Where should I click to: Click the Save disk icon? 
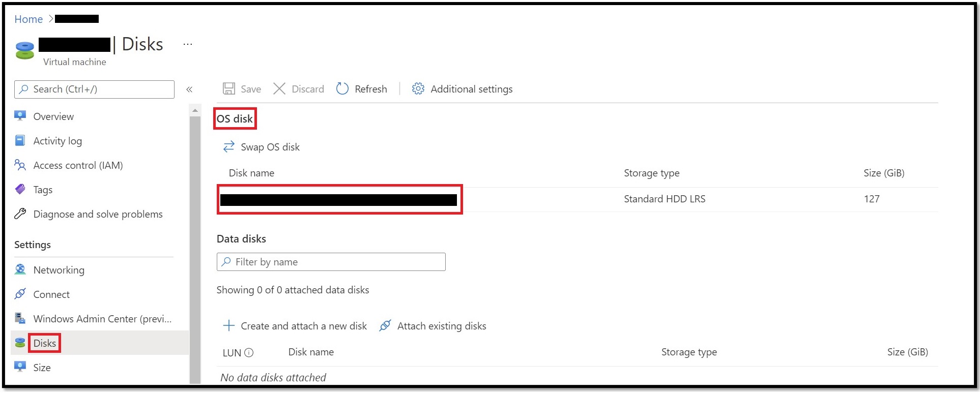229,89
